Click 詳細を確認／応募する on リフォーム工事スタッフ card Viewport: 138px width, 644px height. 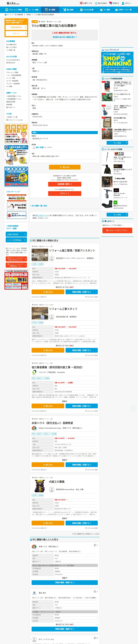[82, 350]
